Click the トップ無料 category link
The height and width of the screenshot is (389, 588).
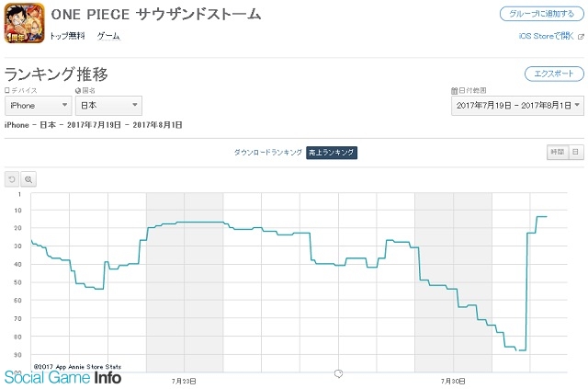67,36
